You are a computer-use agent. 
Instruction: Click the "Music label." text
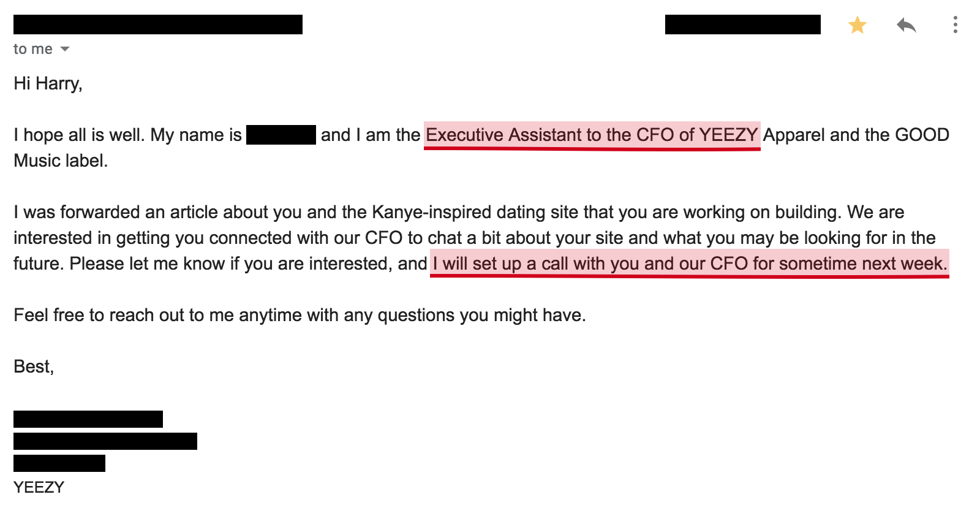(x=61, y=161)
